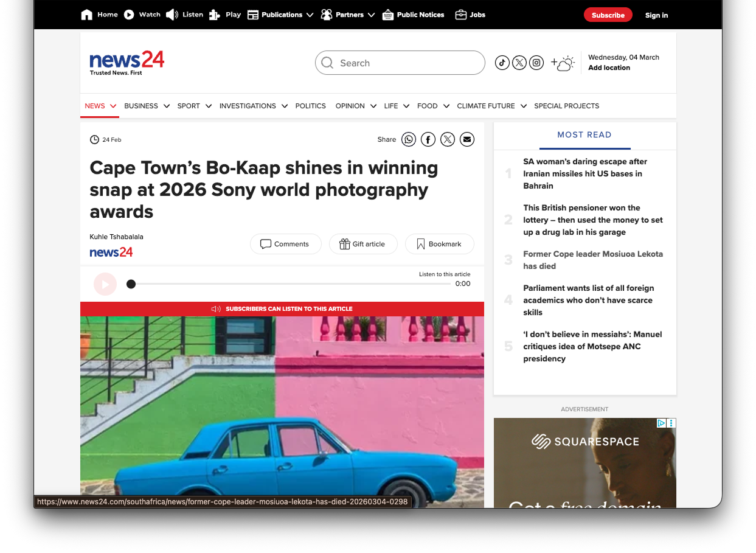Screen dimensions: 756x553
Task: Share the article via WhatsApp icon
Action: tap(409, 139)
